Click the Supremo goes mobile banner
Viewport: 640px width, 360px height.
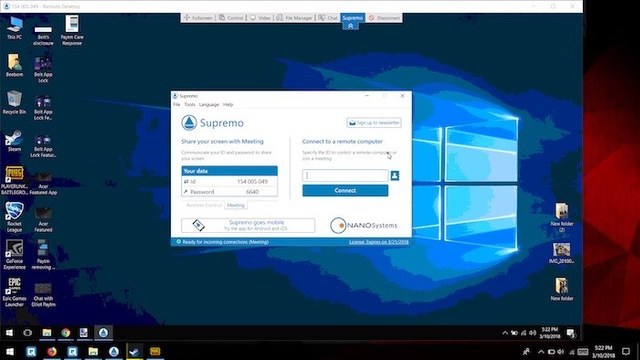[248, 225]
